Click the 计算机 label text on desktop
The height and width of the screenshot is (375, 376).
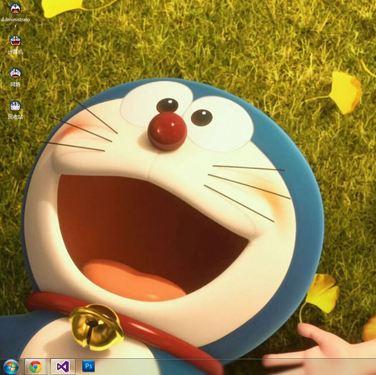pyautogui.click(x=15, y=52)
